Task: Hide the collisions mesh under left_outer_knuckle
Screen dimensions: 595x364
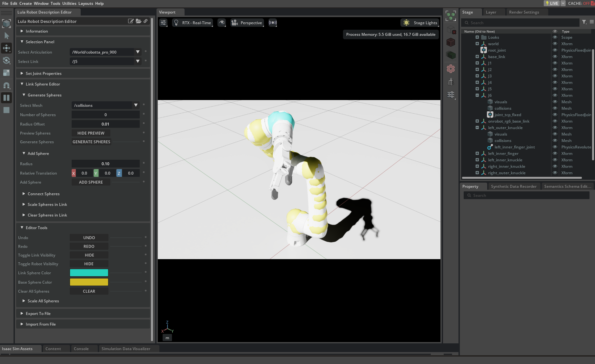Action: (555, 140)
